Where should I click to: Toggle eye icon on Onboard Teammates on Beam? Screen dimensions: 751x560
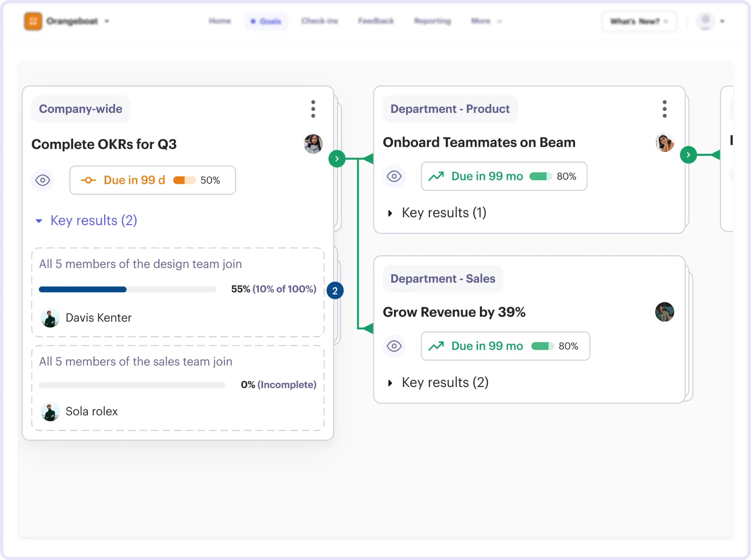click(394, 176)
